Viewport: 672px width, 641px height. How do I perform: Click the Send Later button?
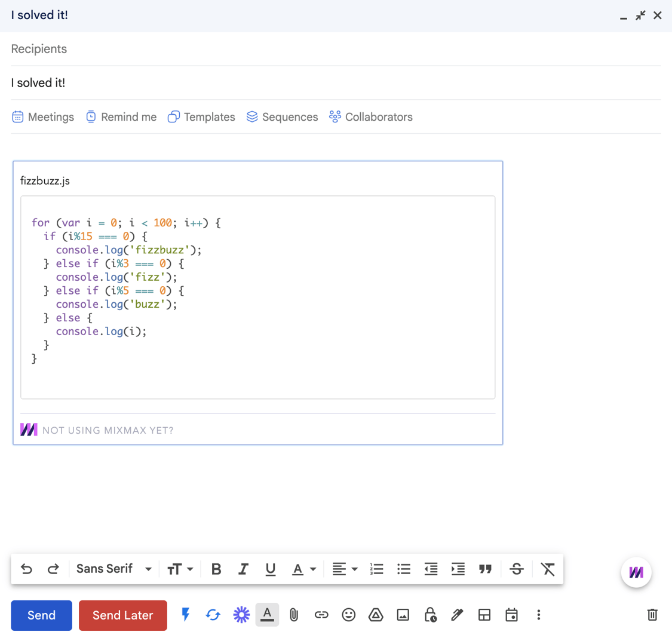(x=123, y=615)
